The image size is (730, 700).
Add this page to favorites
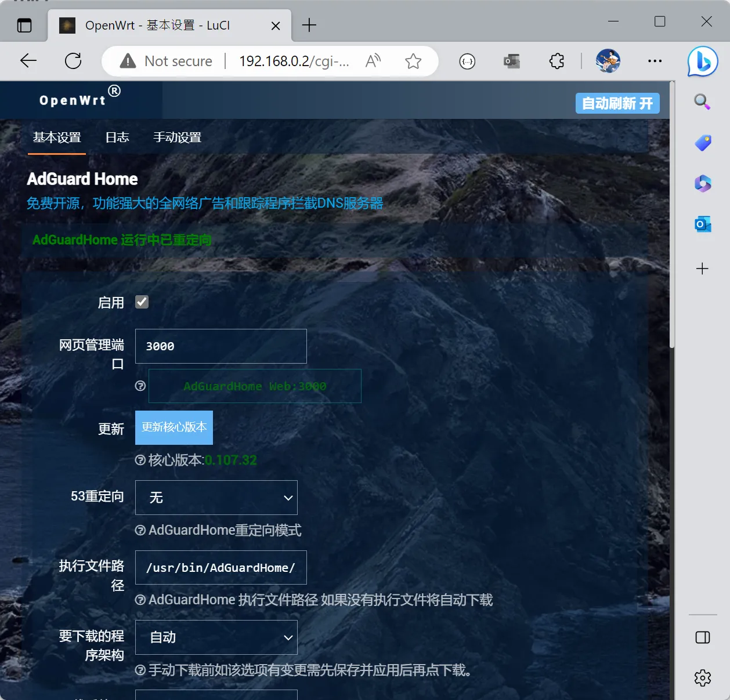tap(413, 61)
